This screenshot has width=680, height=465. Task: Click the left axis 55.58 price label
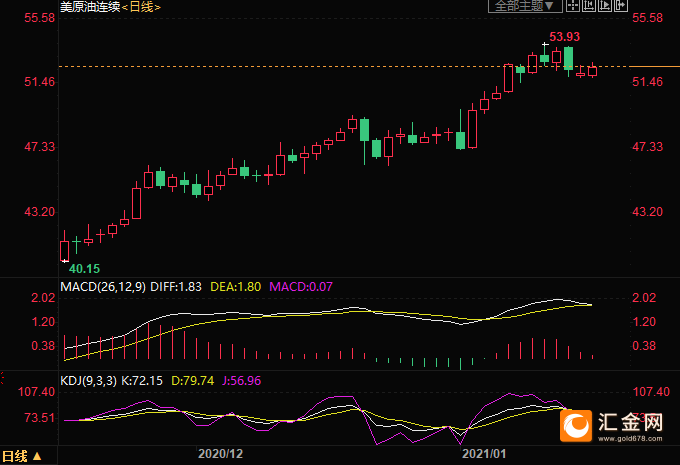40,18
